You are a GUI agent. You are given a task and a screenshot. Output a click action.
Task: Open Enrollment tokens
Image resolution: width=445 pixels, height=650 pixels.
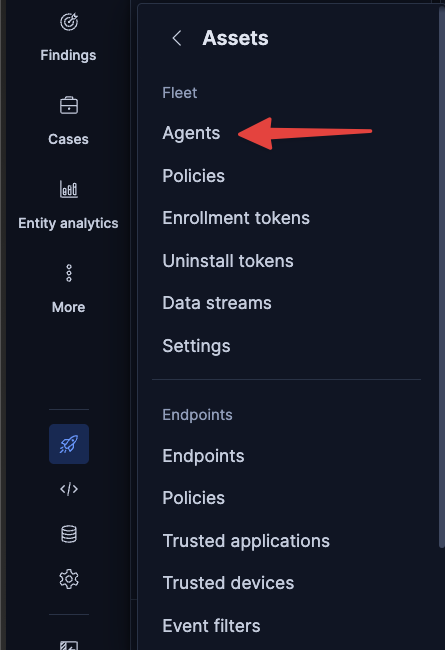(236, 218)
